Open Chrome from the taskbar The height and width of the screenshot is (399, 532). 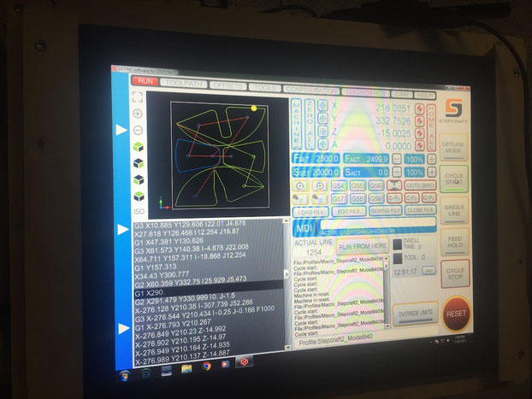click(x=206, y=367)
